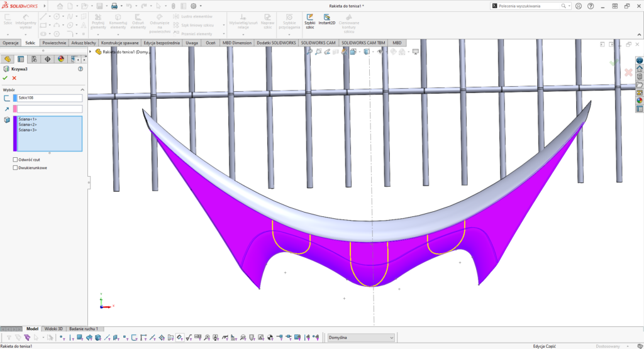Open the ConfigurationManager tab icon

point(34,59)
